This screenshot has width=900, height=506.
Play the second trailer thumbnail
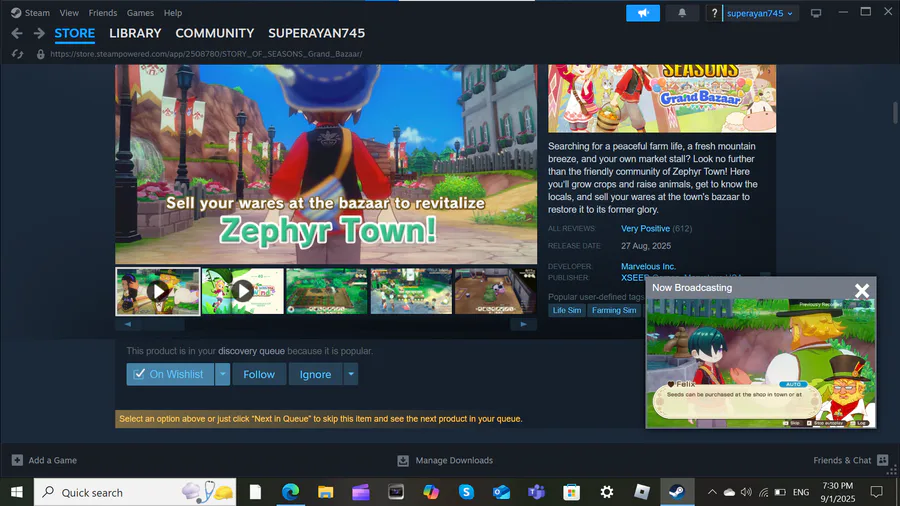coord(243,291)
